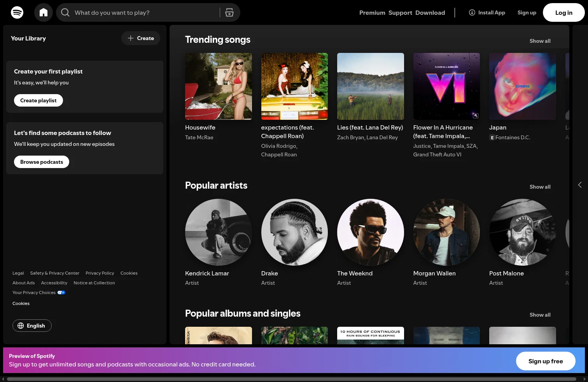
Task: Click the search magnifier icon
Action: pyautogui.click(x=65, y=12)
